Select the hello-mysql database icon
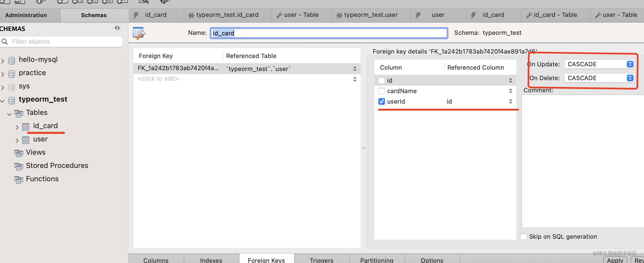The height and width of the screenshot is (263, 644). pos(12,60)
